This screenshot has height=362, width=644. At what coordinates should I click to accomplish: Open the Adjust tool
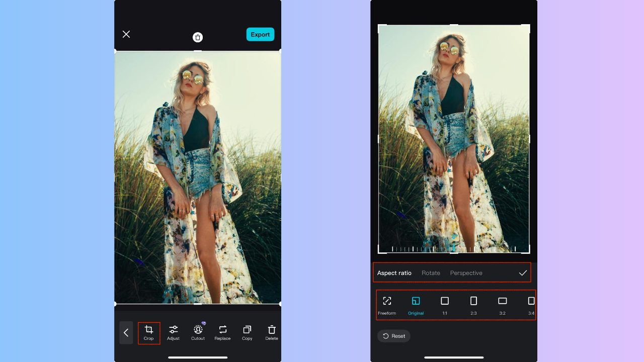coord(173,332)
